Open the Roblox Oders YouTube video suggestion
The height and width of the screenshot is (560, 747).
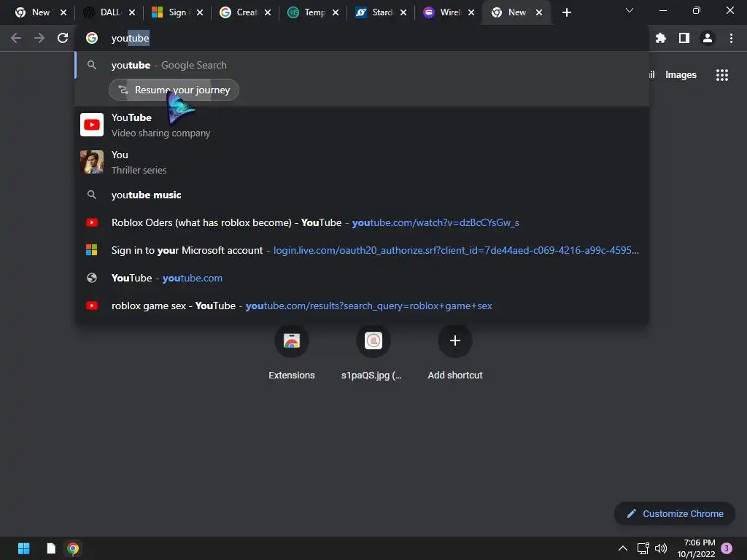click(362, 222)
